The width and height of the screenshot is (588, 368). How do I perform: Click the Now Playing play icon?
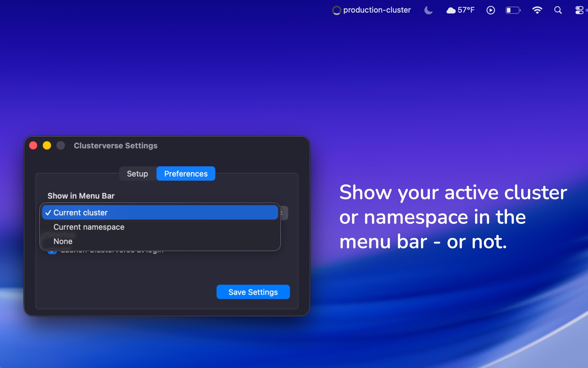(x=491, y=10)
